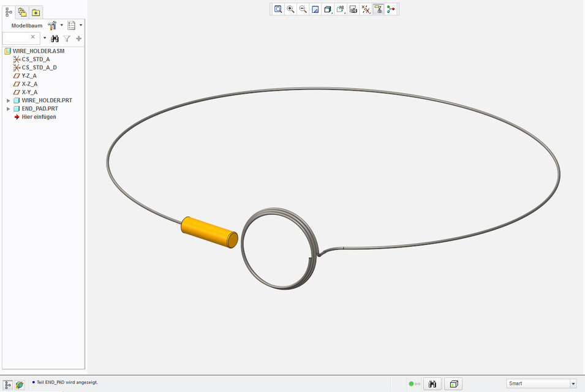This screenshot has width=585, height=392.
Task: Click the model tree search field
Action: 17,38
